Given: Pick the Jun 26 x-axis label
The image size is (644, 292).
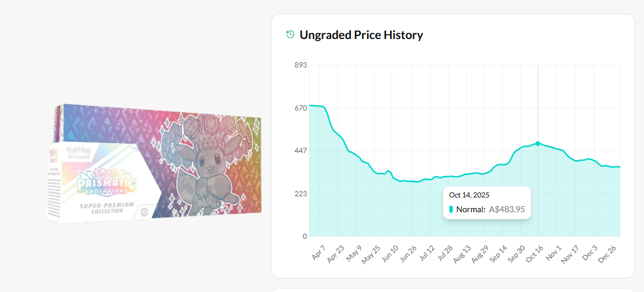Looking at the screenshot, I should tap(408, 255).
